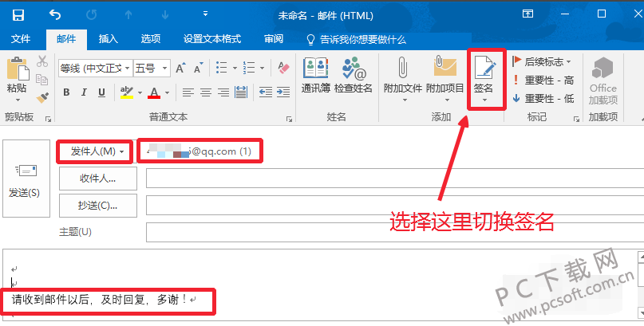Click the Undo arrow in title bar
Image resolution: width=644 pixels, height=326 pixels.
coord(54,15)
